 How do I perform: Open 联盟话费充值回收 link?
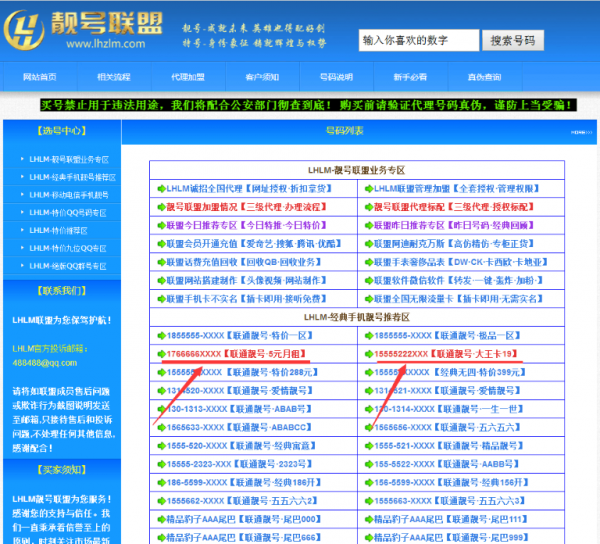click(244, 262)
